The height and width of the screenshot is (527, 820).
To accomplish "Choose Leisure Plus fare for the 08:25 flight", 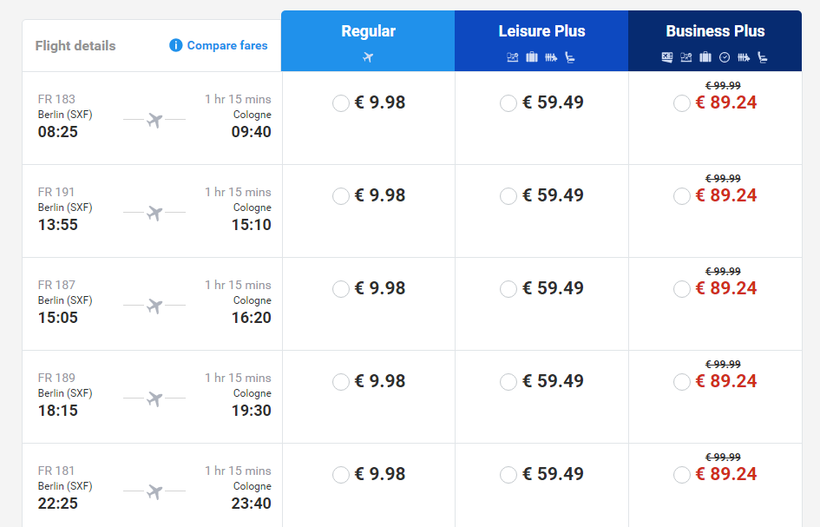I will coord(508,103).
